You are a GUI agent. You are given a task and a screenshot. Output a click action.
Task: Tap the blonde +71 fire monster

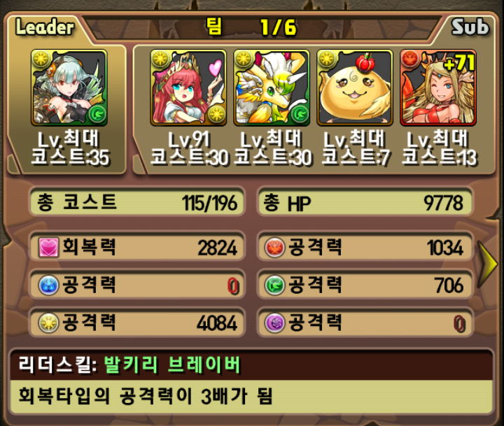(438, 87)
